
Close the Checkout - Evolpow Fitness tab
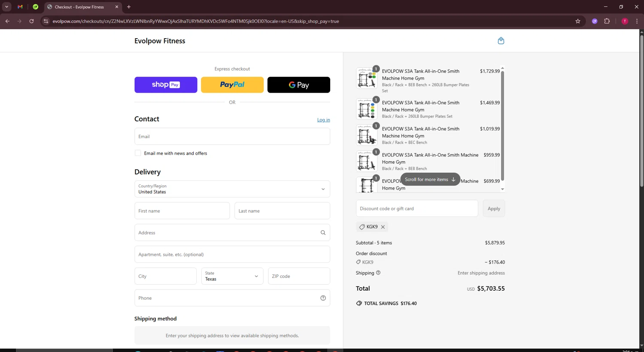116,7
